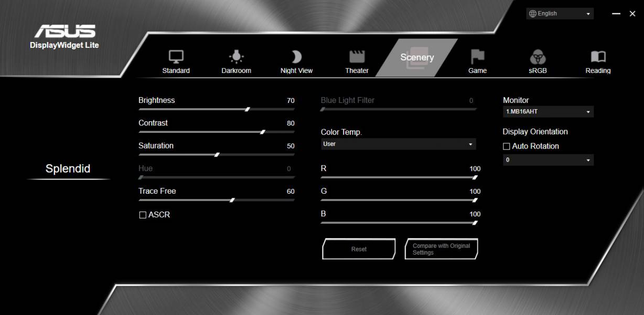
Task: Click the R color slider track
Action: pyautogui.click(x=399, y=177)
